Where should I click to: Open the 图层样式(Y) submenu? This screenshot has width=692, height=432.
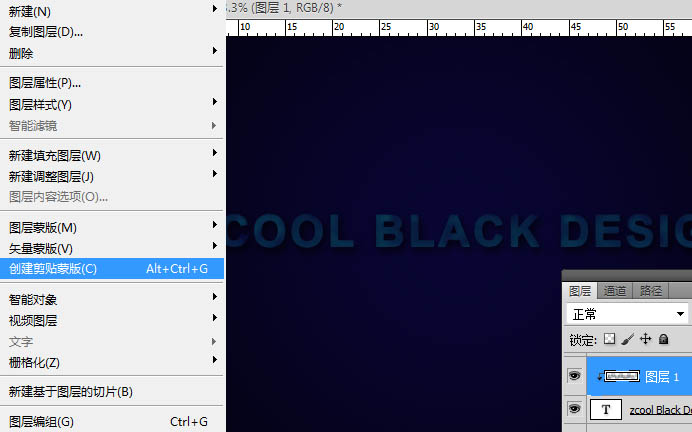point(112,105)
